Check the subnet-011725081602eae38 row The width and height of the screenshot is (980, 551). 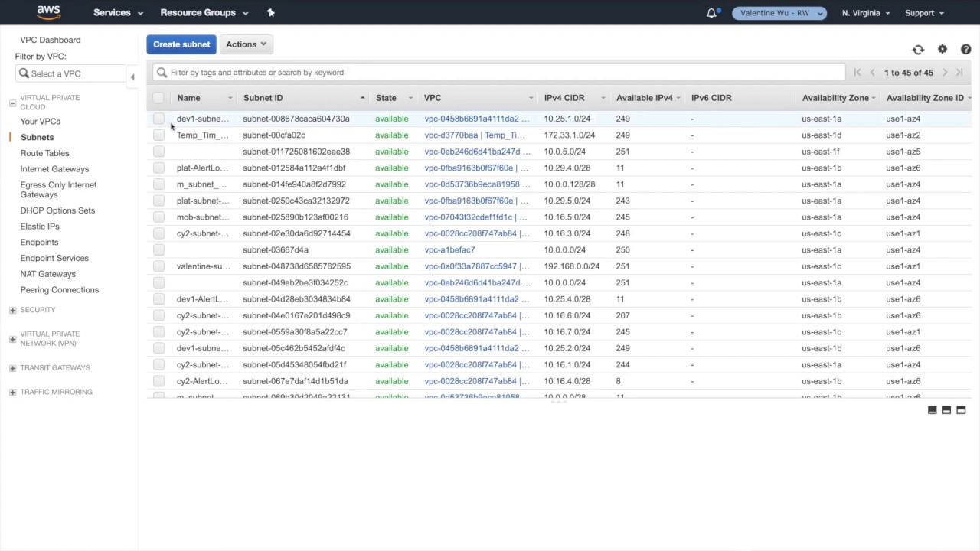(158, 152)
